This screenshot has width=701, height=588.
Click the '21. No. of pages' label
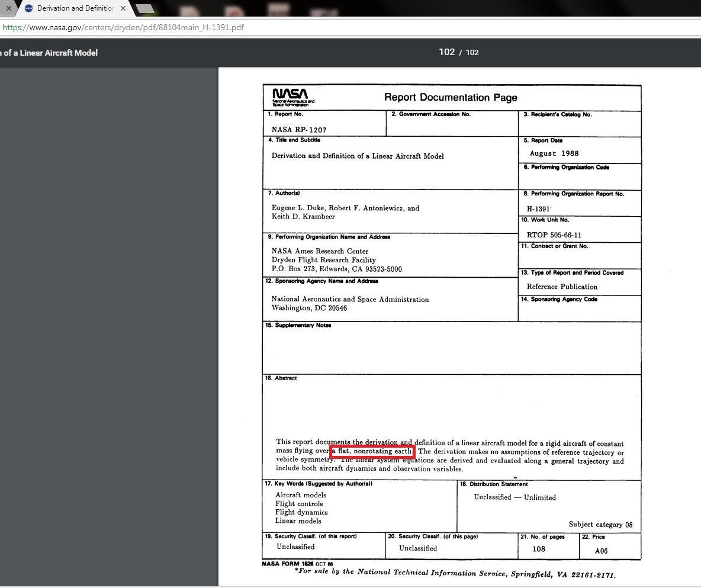tap(542, 536)
